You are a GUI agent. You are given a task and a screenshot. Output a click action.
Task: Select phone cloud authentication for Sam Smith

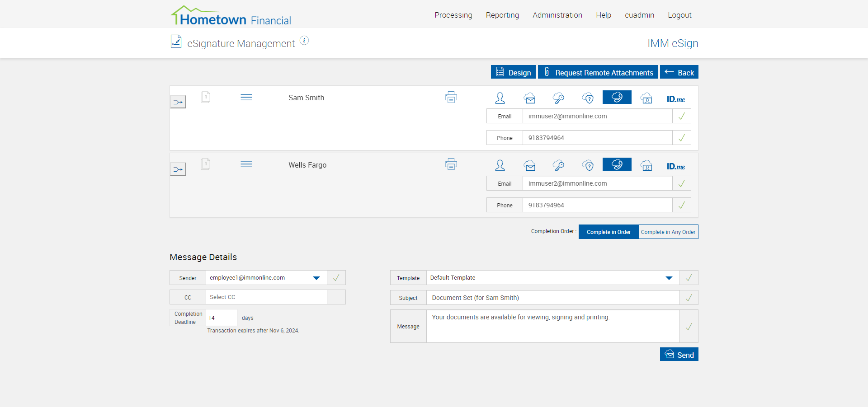point(617,97)
